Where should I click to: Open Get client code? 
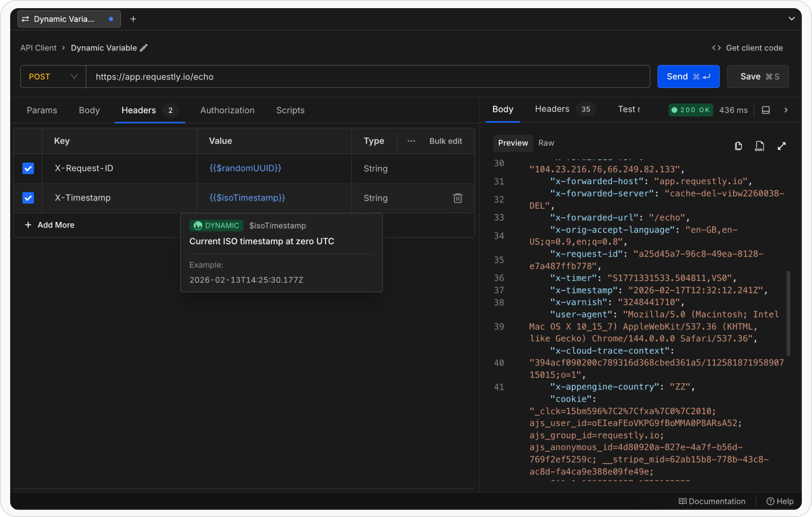[747, 48]
